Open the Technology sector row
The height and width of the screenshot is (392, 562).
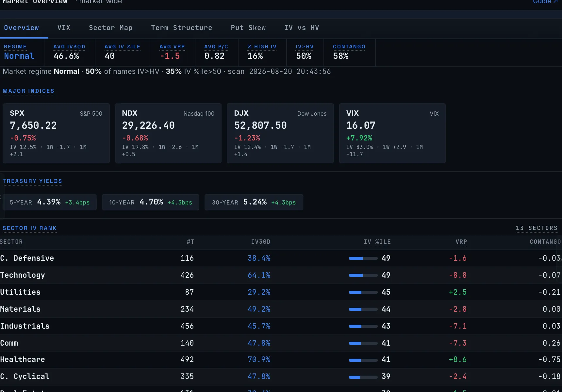[x=281, y=275]
